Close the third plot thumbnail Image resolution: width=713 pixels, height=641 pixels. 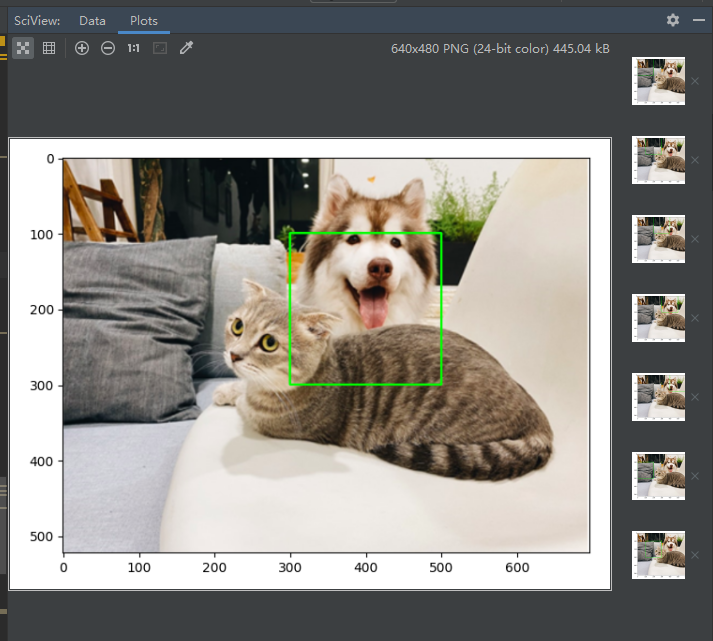[695, 239]
